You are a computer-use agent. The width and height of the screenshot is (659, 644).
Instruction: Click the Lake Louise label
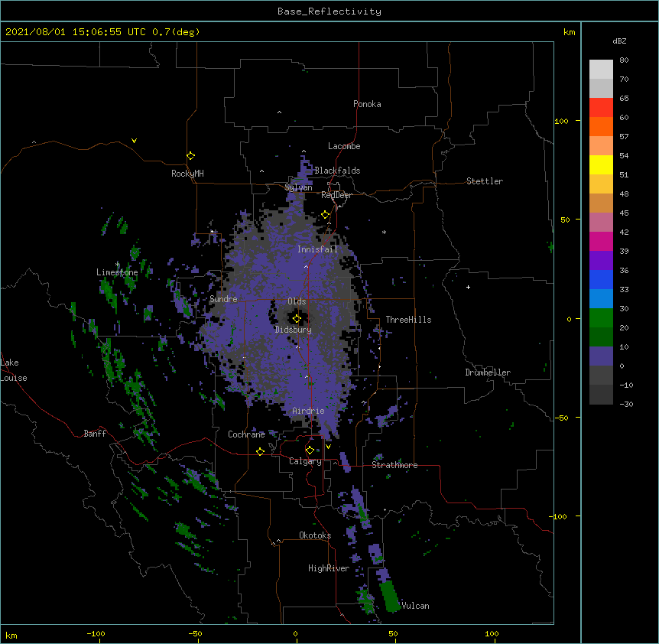point(14,370)
